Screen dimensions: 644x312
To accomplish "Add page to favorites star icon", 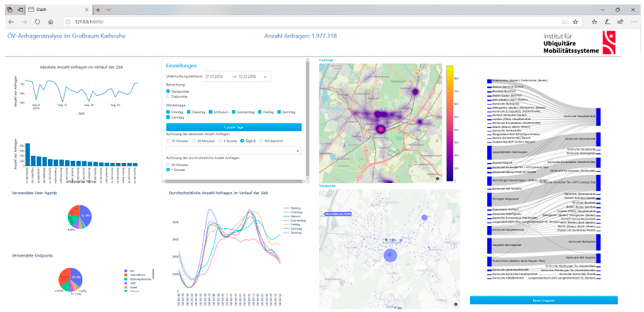I will pos(575,22).
